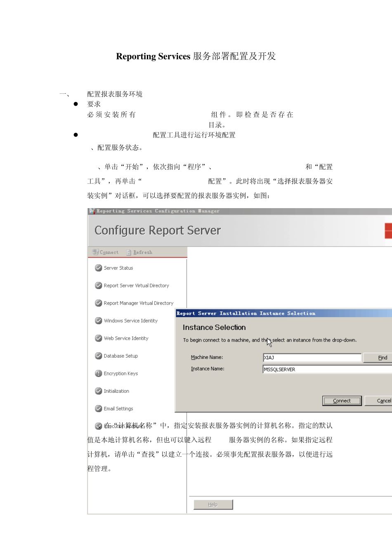Click the Instance Name label
The image size is (392, 555).
[x=208, y=369]
